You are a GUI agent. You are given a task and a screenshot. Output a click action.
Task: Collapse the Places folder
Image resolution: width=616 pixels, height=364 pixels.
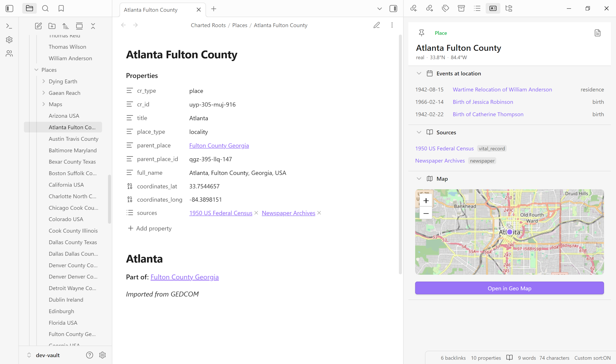36,70
